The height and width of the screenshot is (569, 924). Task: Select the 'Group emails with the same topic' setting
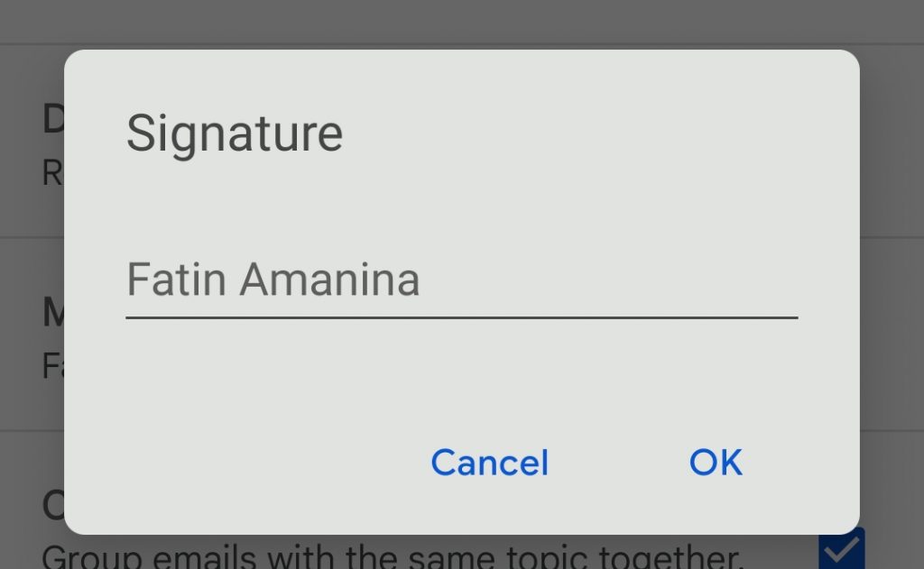(393, 556)
